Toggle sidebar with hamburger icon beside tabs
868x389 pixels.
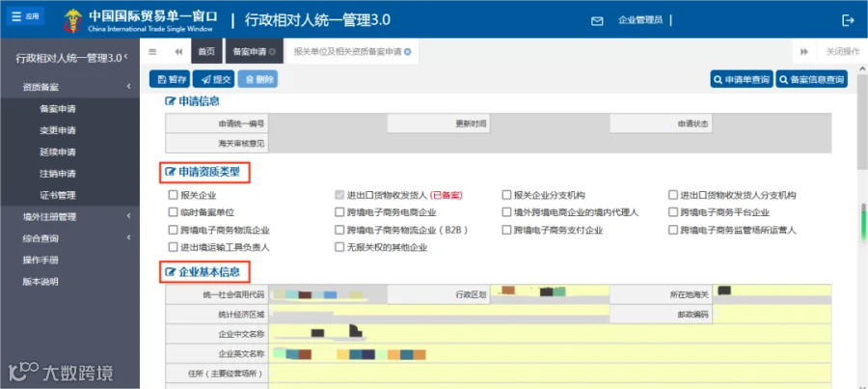point(152,52)
